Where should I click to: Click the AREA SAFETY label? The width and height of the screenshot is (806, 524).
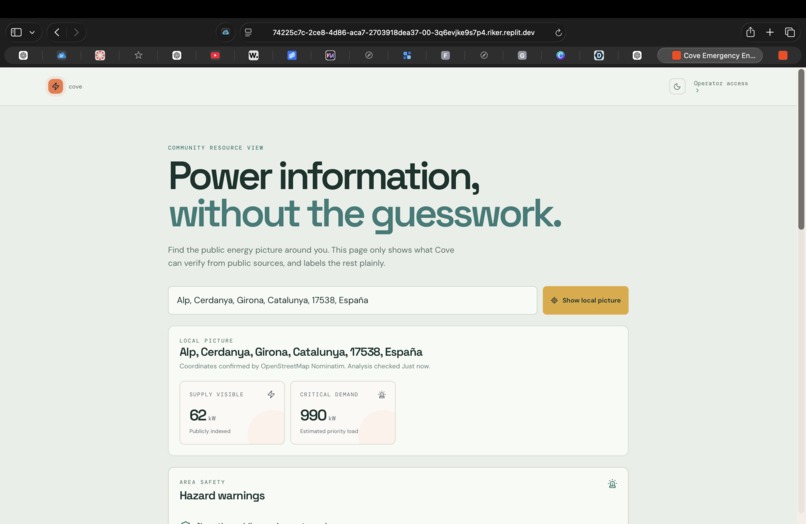pyautogui.click(x=202, y=482)
